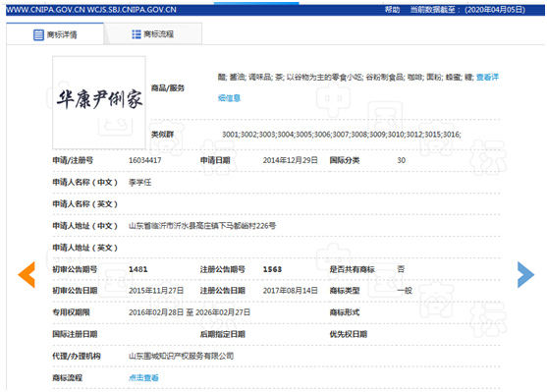
Task: Click the trademark process list icon
Action: (137, 34)
